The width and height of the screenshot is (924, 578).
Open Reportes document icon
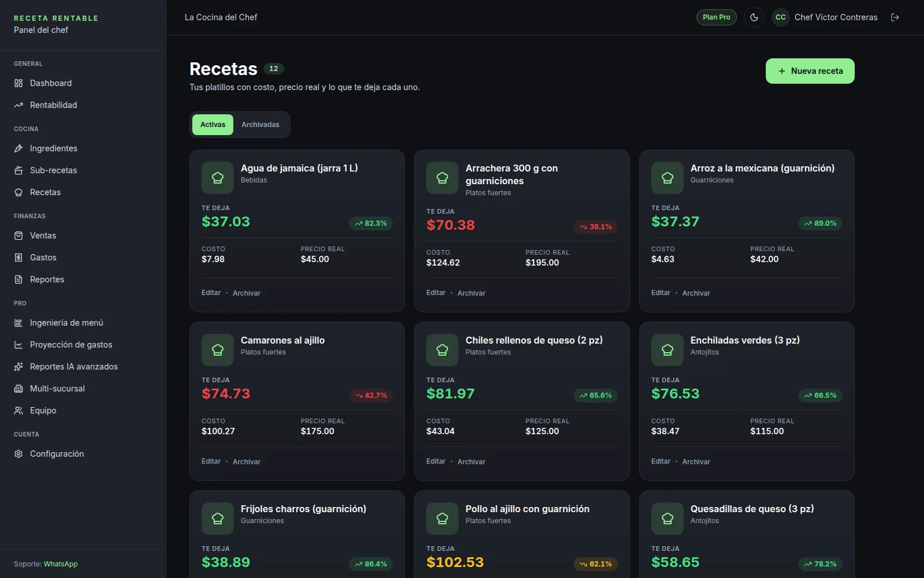18,279
